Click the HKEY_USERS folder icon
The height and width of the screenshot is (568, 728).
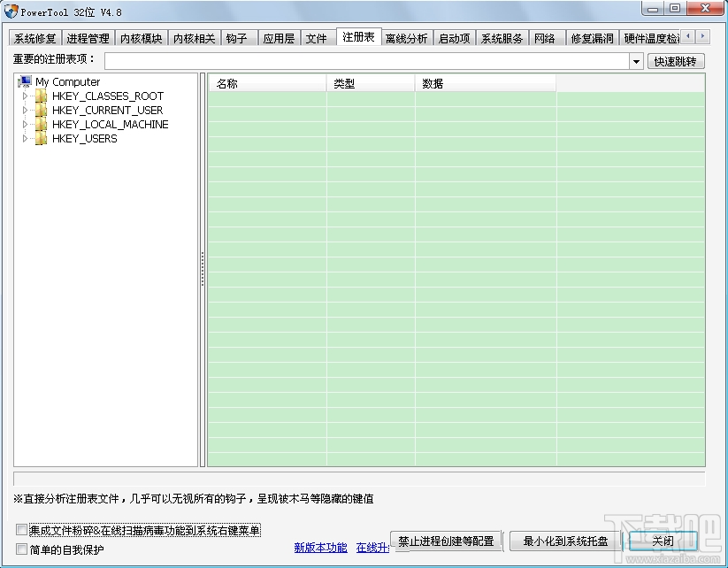pyautogui.click(x=42, y=139)
